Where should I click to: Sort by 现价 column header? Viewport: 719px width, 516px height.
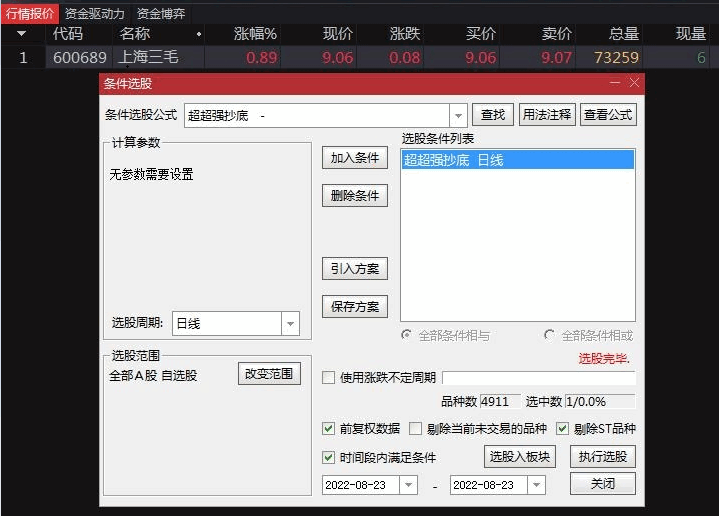point(338,33)
